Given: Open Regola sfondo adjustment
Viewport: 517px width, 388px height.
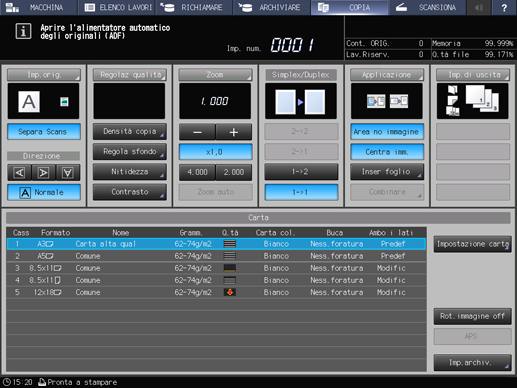Looking at the screenshot, I should tap(130, 152).
